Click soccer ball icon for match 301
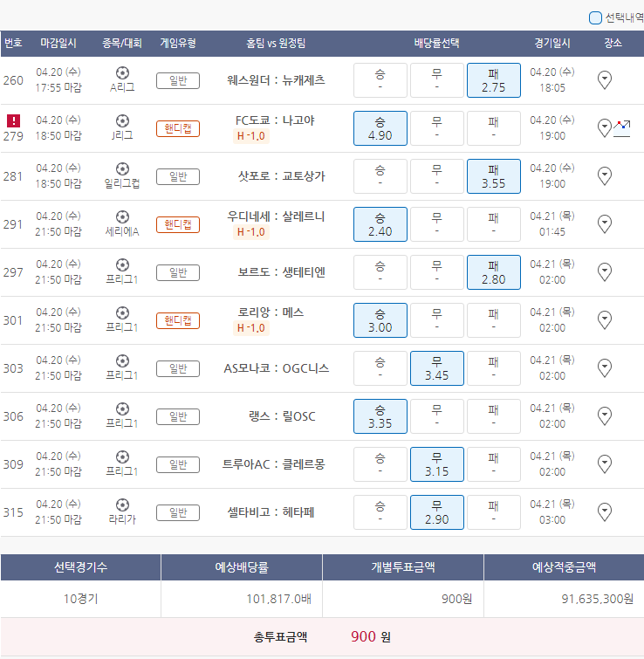644x659 pixels. (x=122, y=312)
